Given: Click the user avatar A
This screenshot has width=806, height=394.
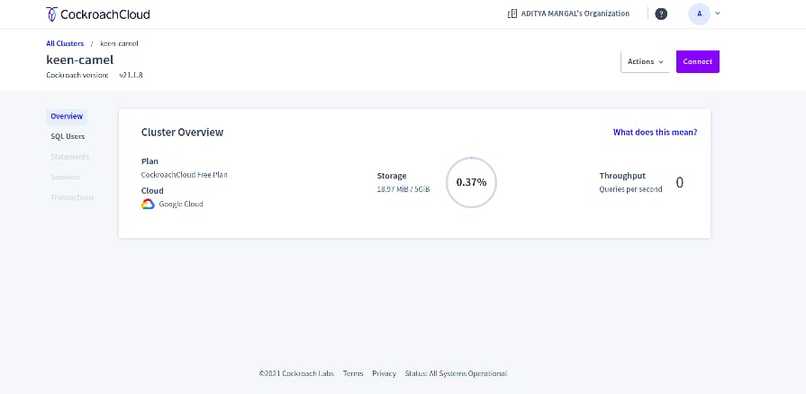Looking at the screenshot, I should click(699, 14).
